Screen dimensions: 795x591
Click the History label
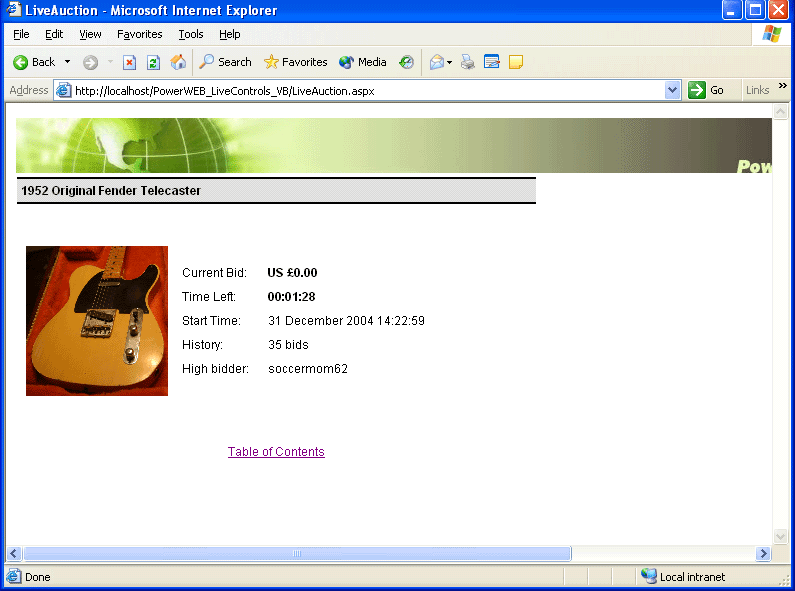(x=202, y=345)
